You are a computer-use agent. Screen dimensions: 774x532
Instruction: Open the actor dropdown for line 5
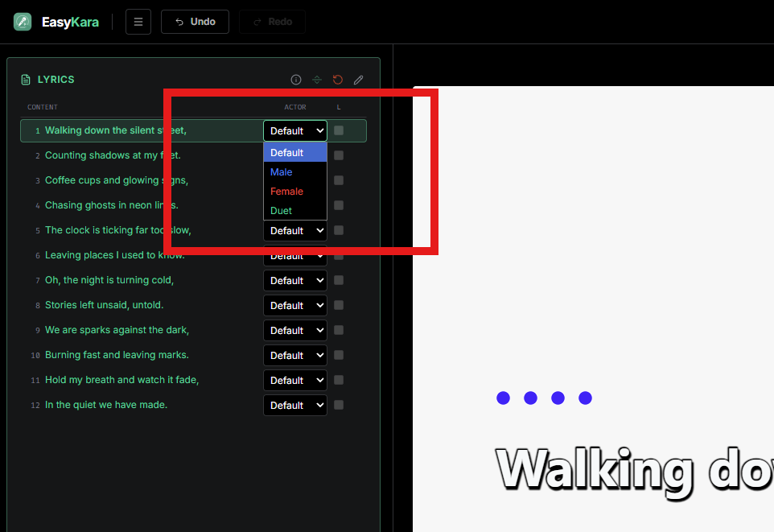click(295, 231)
